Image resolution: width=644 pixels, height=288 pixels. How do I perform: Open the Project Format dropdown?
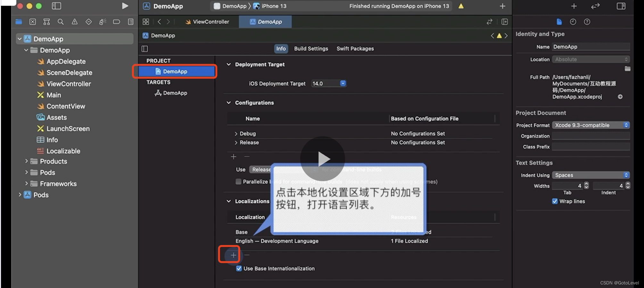pos(591,125)
